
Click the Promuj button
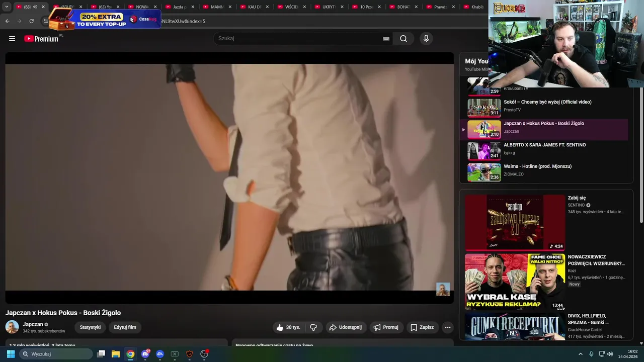pyautogui.click(x=386, y=327)
